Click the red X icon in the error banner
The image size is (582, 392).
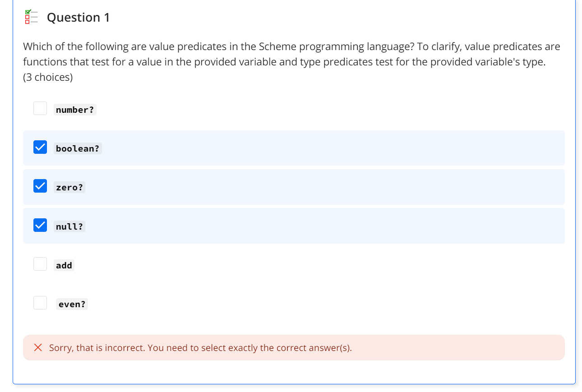pyautogui.click(x=38, y=347)
